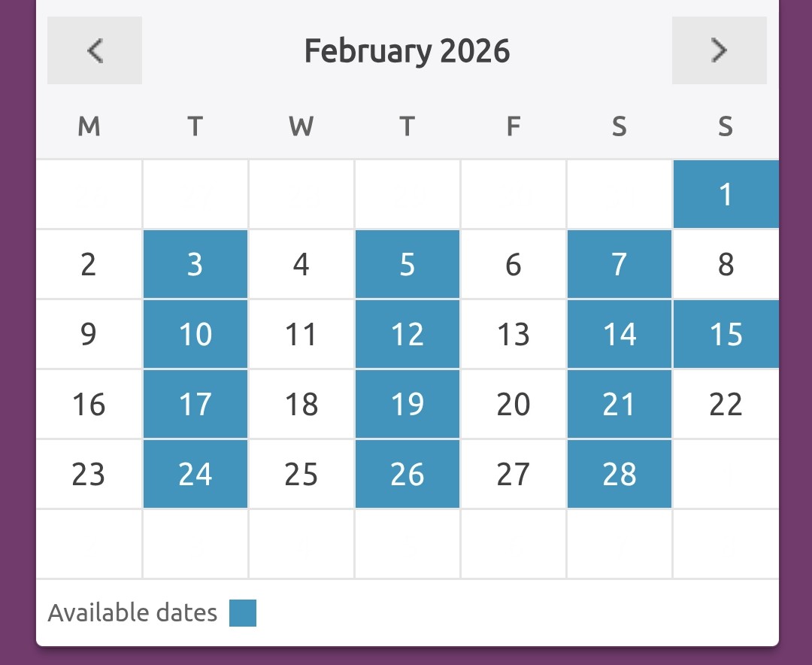Viewport: 812px width, 665px height.
Task: Pick February 26 as the date
Action: coord(408,475)
